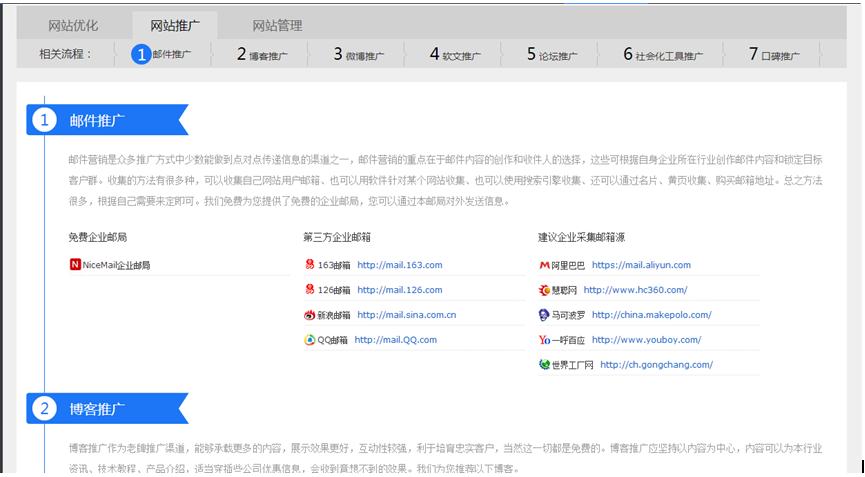Click the 博客推广 section header banner
The height and width of the screenshot is (477, 865).
(108, 409)
